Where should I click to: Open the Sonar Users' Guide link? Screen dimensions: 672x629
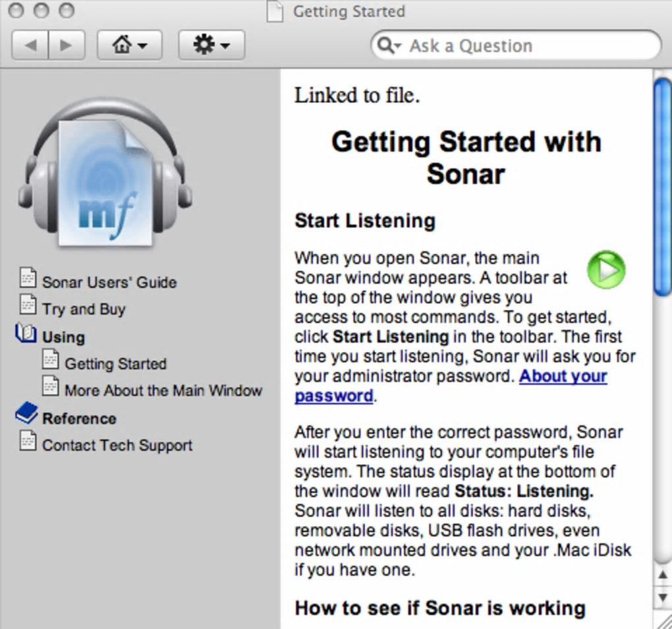point(109,282)
